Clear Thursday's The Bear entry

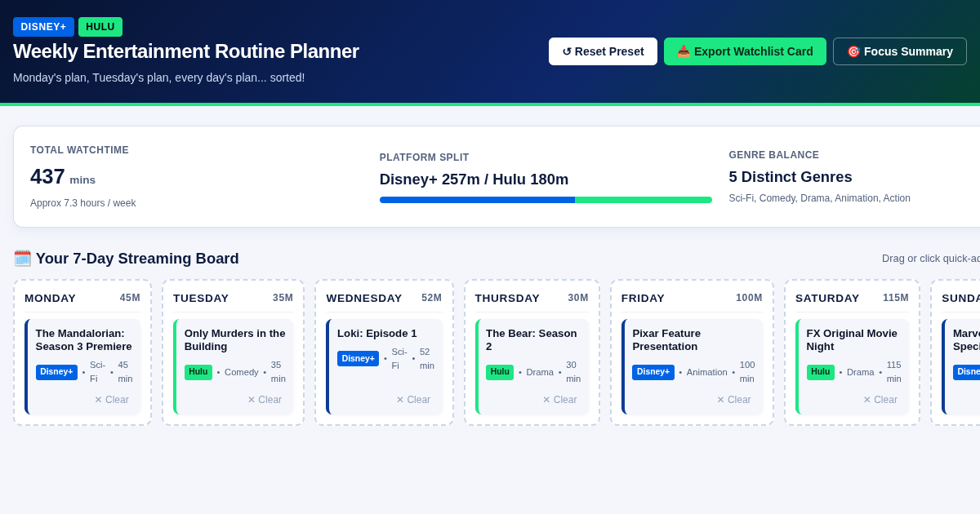(559, 400)
